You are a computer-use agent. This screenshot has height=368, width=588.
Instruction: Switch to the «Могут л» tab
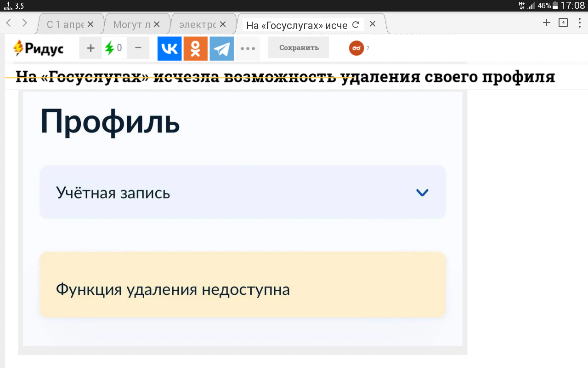[x=131, y=24]
